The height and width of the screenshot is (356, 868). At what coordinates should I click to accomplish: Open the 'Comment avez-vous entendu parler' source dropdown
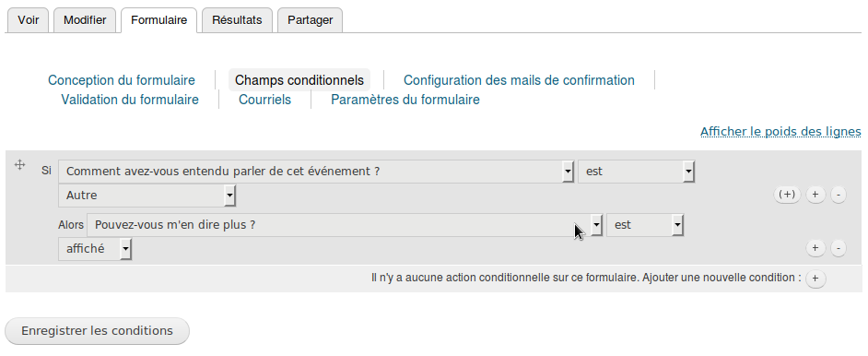[315, 172]
